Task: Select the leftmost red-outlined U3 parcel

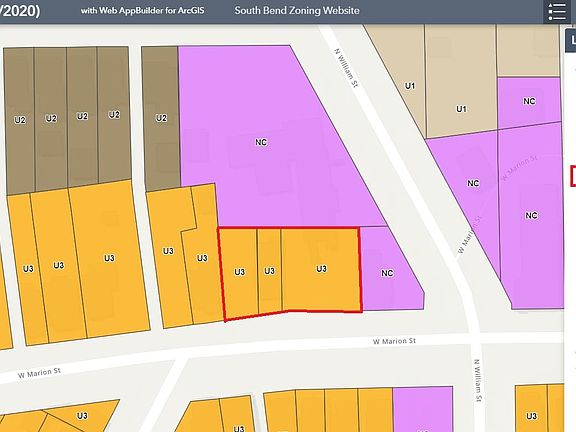Action: pyautogui.click(x=239, y=272)
